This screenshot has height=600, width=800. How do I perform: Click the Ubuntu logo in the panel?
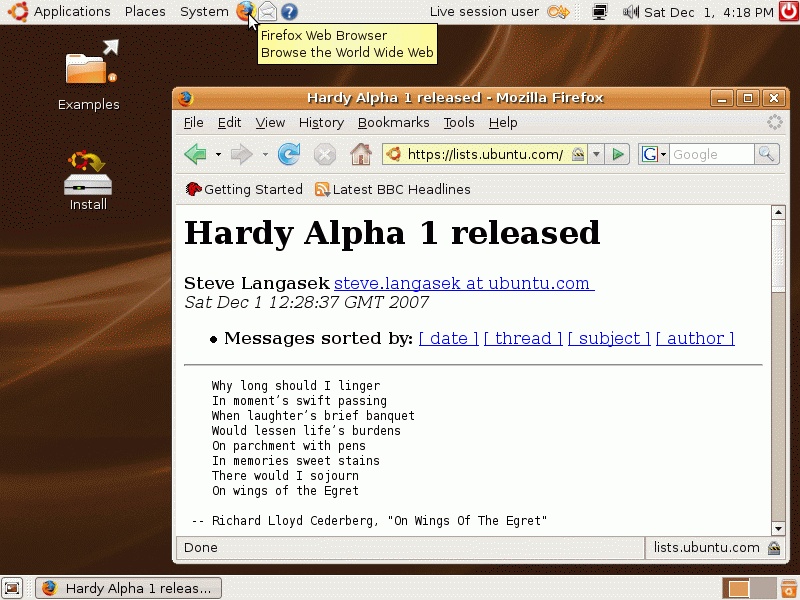[17, 11]
